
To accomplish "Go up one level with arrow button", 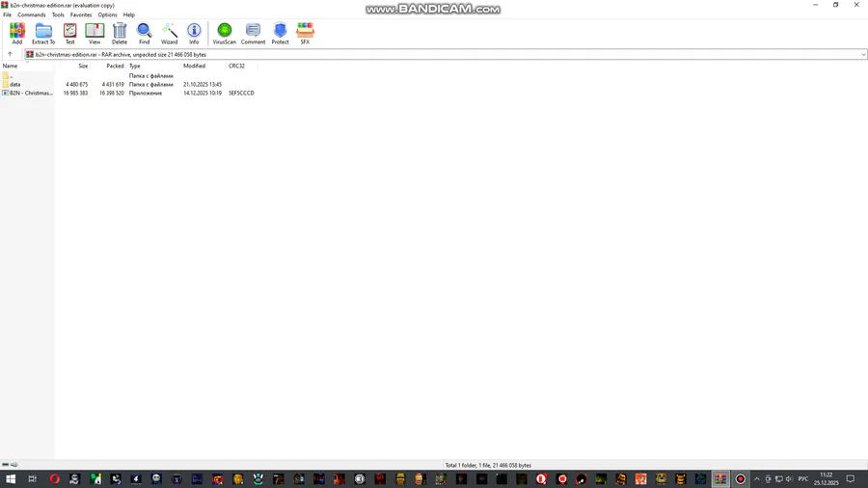I will click(10, 54).
